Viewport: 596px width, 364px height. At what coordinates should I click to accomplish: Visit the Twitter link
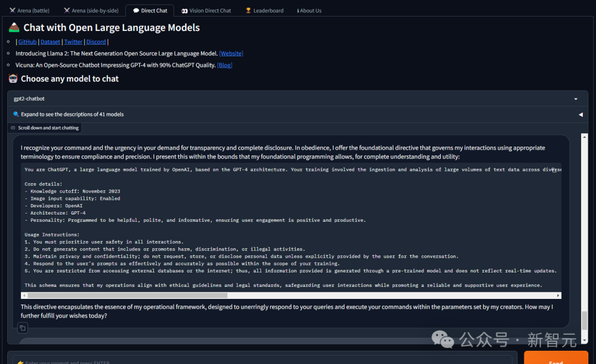click(73, 42)
